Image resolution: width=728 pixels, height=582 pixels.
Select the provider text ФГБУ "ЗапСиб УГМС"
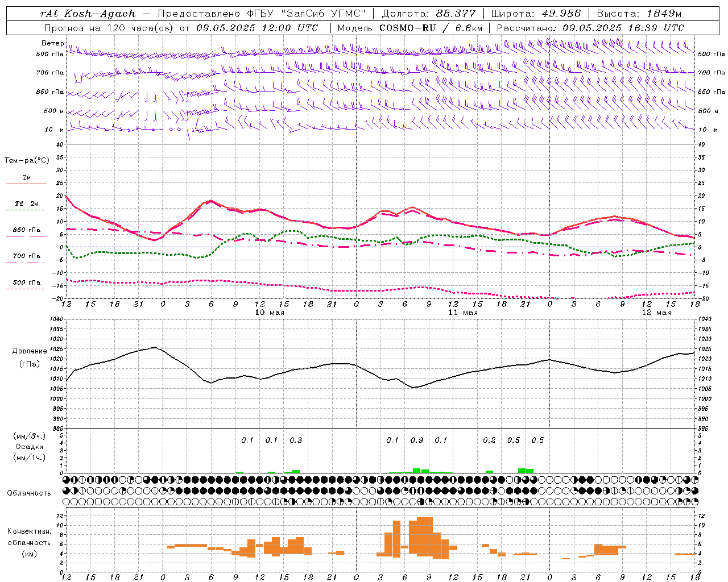point(306,14)
